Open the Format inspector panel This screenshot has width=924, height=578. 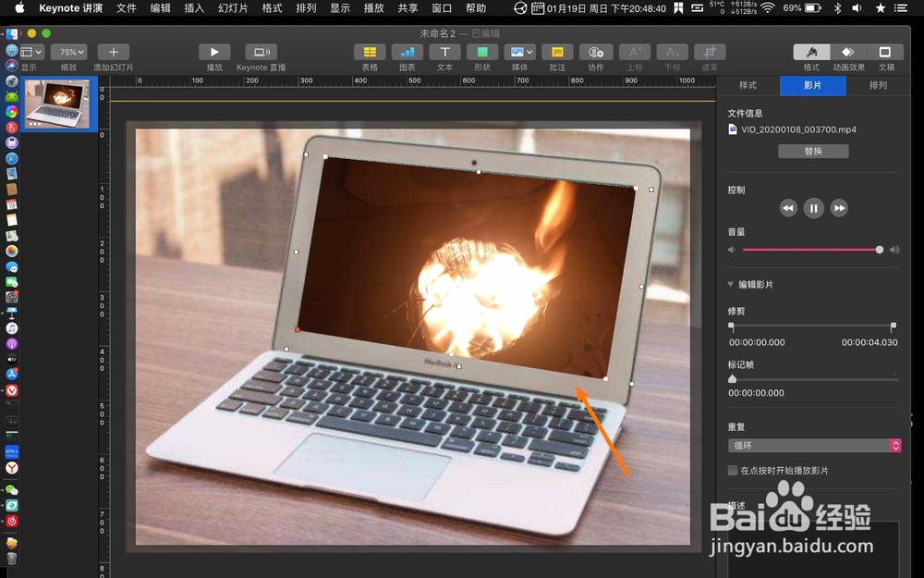(x=811, y=52)
